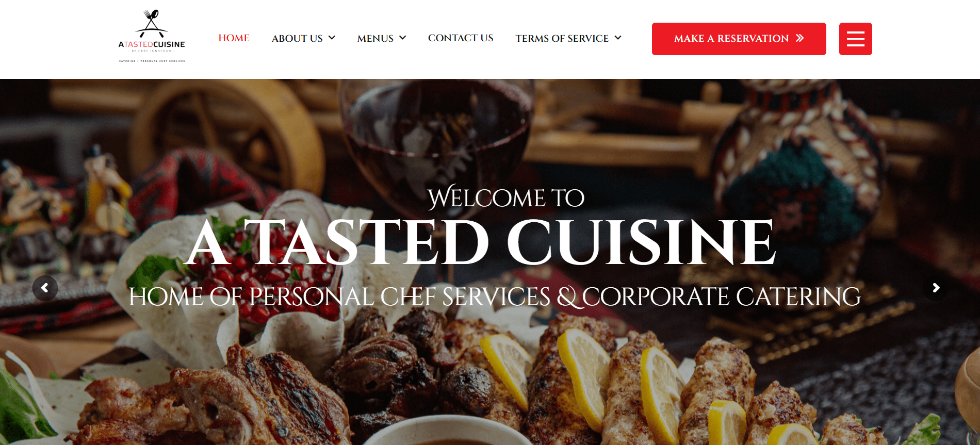Screen dimensions: 980x445
Task: Click the grilled meat platter hero image
Action: tap(490, 382)
